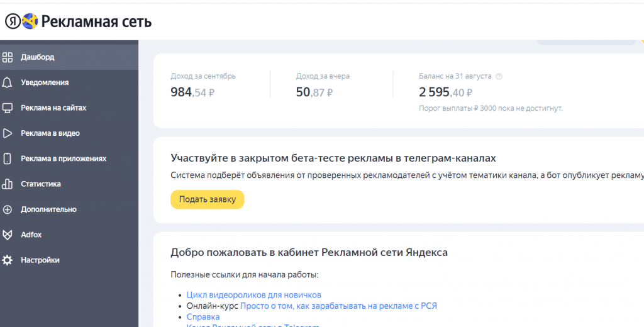Click the Adfox fox icon
644x327 pixels.
[8, 235]
